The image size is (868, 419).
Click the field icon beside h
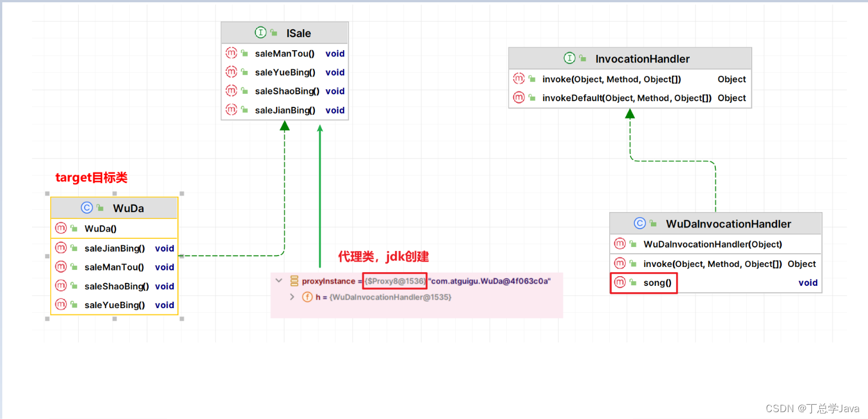pos(307,297)
